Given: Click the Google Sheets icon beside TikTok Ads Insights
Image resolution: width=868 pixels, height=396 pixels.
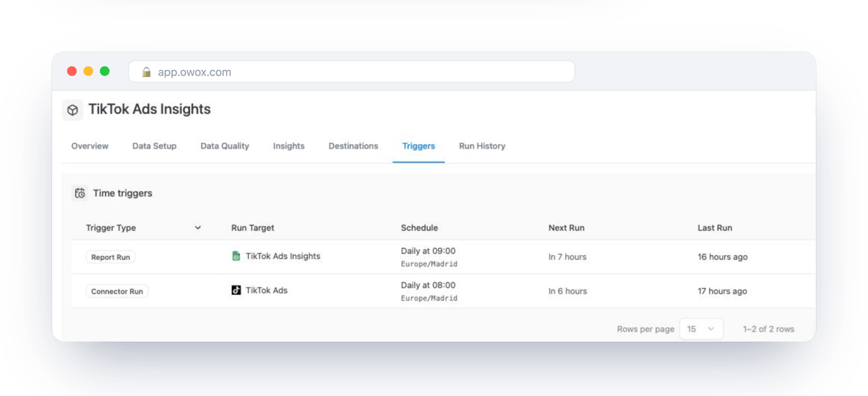Looking at the screenshot, I should [x=236, y=256].
